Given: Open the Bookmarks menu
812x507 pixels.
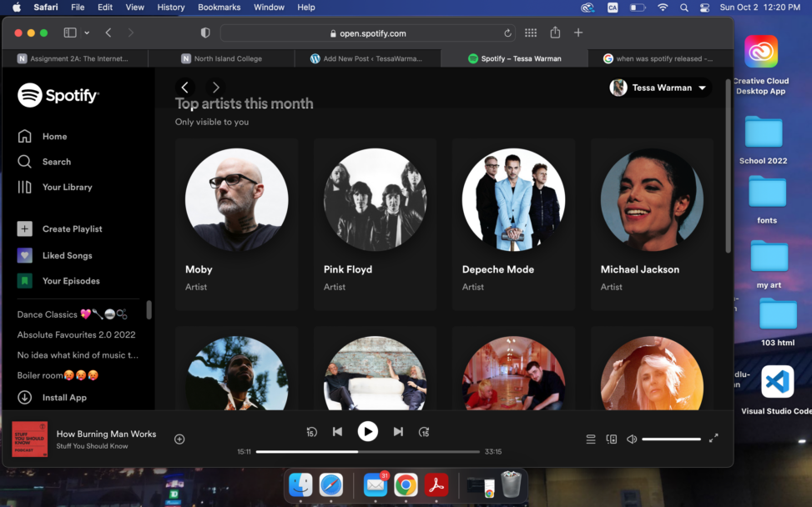Looking at the screenshot, I should (219, 8).
